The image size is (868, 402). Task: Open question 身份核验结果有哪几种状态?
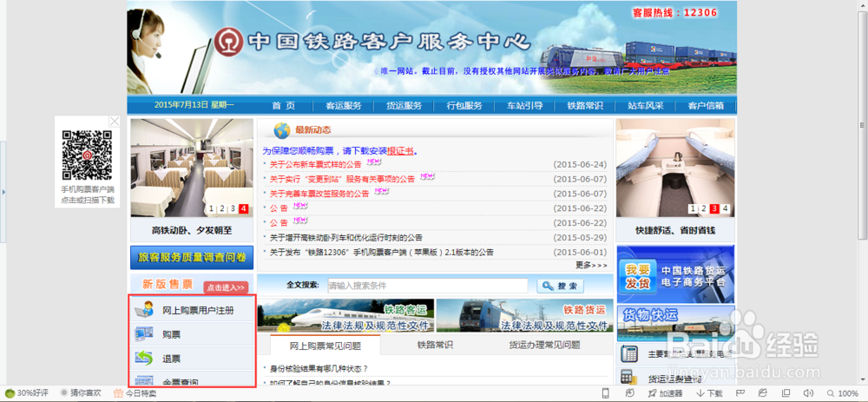319,368
